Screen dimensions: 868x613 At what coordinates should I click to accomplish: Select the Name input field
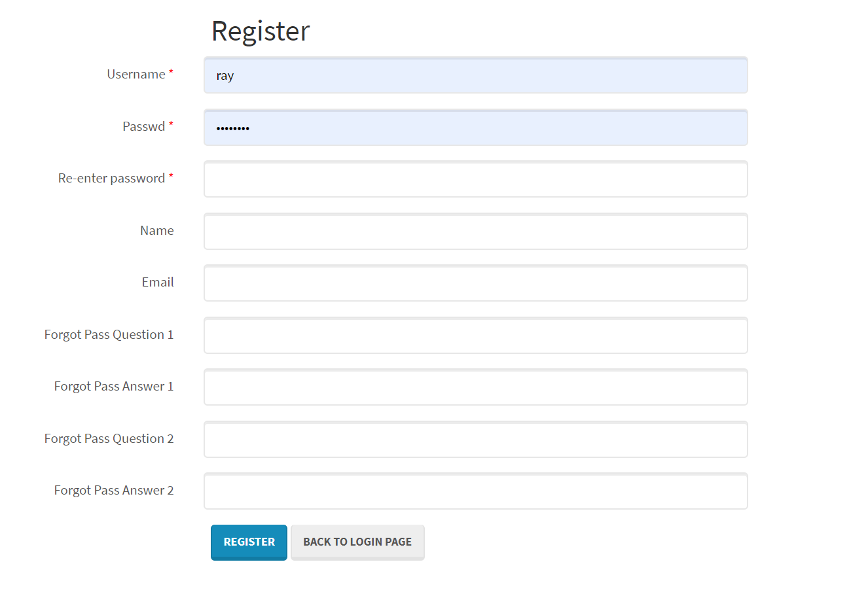[476, 232]
